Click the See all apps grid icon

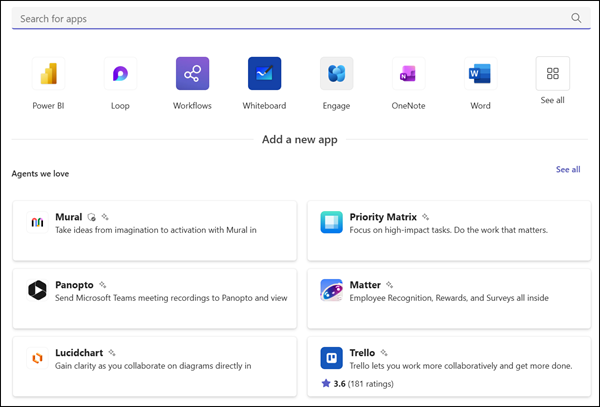click(553, 73)
